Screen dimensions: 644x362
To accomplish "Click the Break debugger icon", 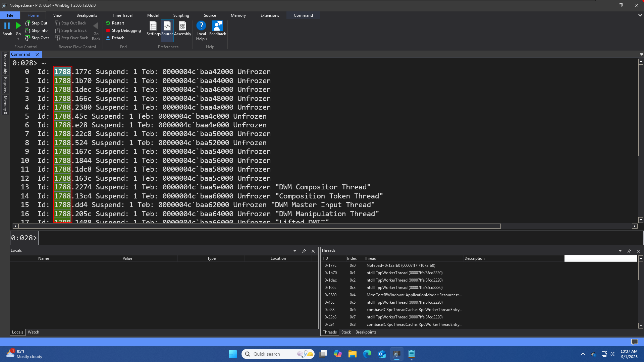I will (x=7, y=26).
